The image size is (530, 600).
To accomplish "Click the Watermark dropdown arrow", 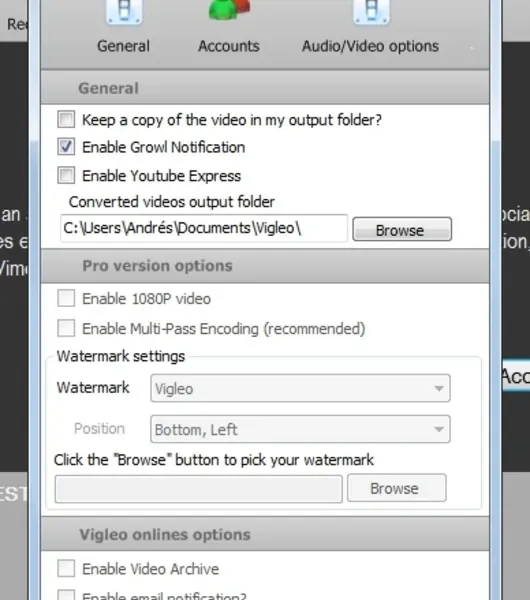I will coord(439,388).
